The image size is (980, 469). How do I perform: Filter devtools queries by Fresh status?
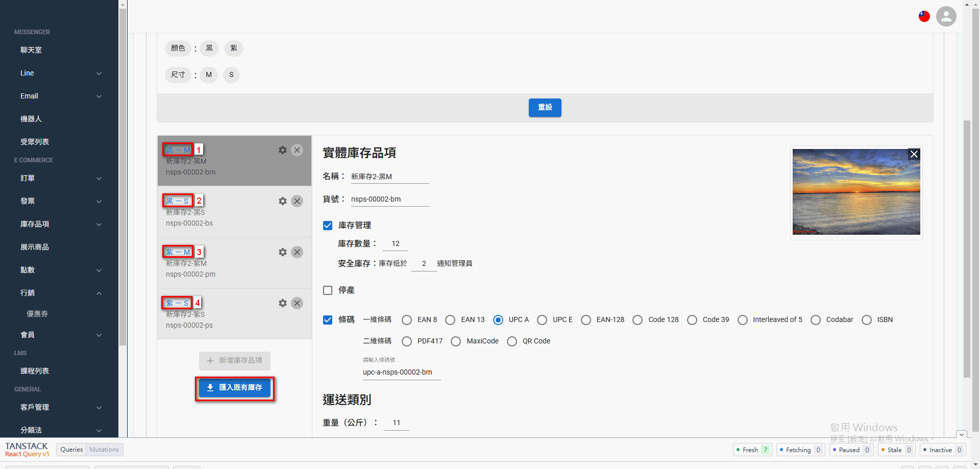click(x=752, y=450)
